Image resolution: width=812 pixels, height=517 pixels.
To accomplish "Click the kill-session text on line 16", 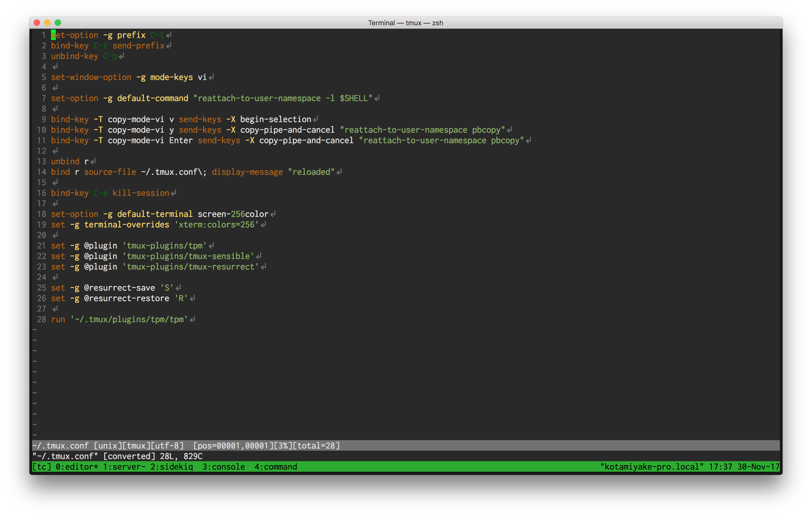I will tap(141, 193).
